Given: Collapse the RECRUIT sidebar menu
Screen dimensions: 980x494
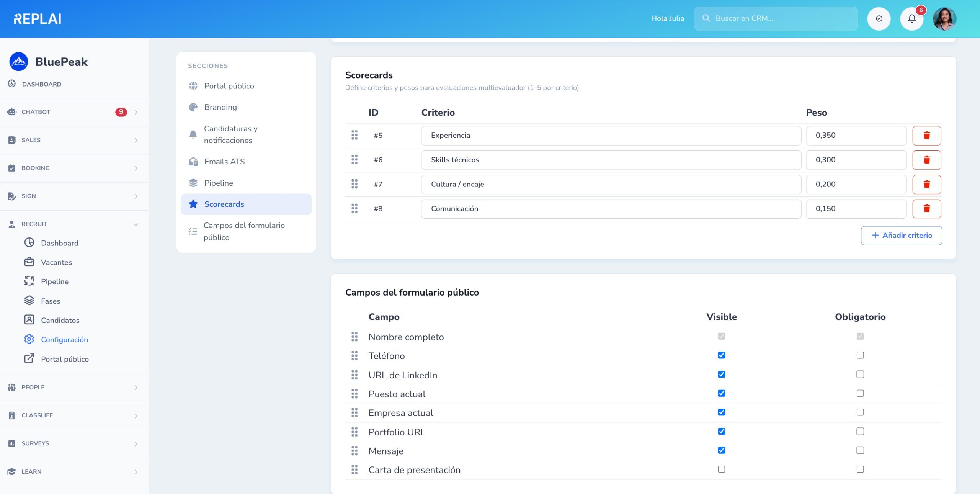Looking at the screenshot, I should pyautogui.click(x=74, y=224).
